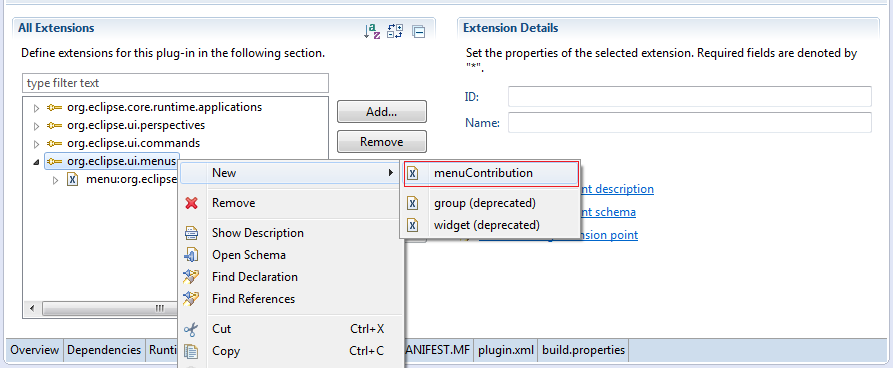Choose group (deprecated) submenu entry

coord(489,203)
